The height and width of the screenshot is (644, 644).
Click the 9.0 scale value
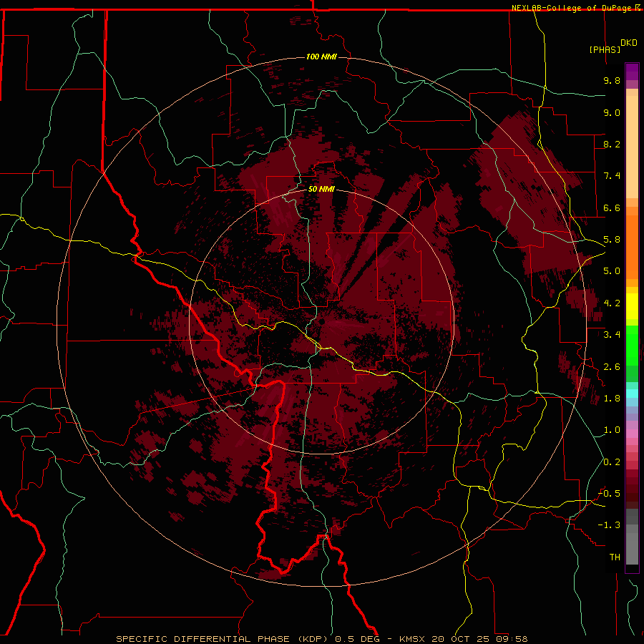612,112
